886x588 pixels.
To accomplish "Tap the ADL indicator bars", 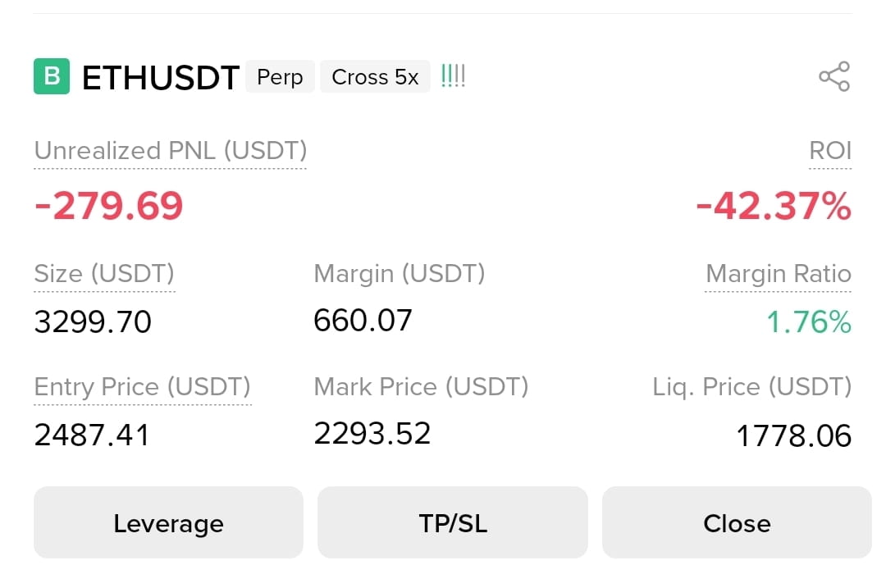I will click(453, 75).
